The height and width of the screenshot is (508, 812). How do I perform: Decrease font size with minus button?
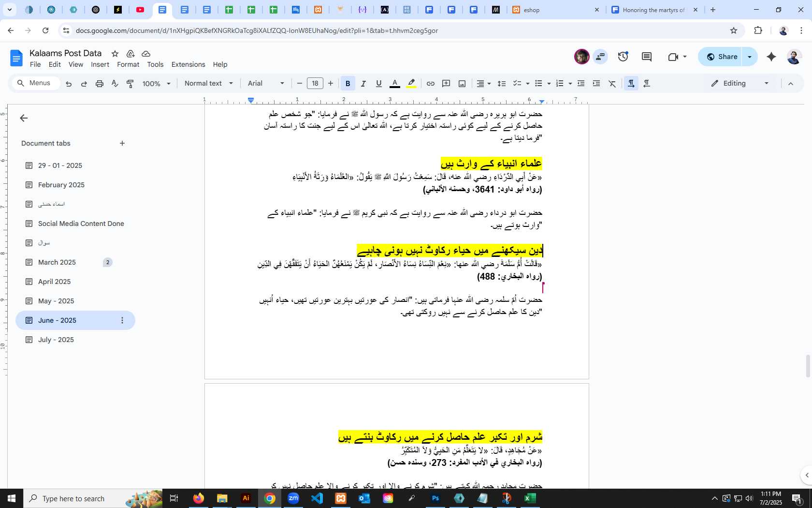(300, 84)
